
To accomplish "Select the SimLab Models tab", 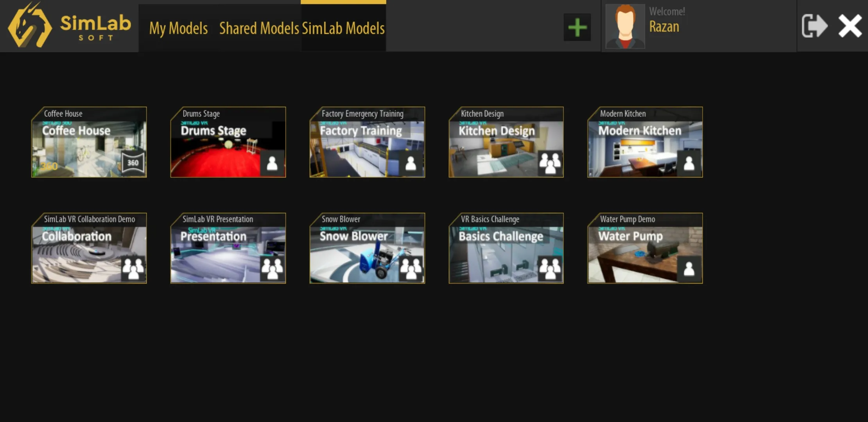I will click(x=343, y=27).
